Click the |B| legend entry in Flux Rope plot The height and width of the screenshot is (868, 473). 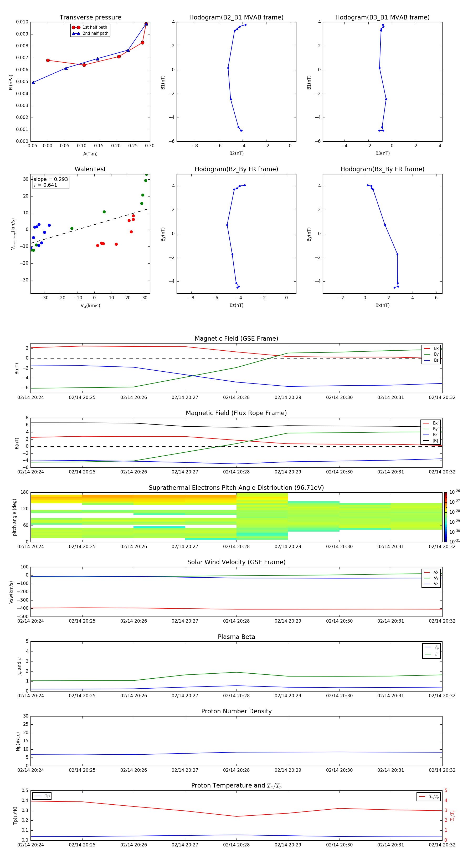pyautogui.click(x=431, y=441)
